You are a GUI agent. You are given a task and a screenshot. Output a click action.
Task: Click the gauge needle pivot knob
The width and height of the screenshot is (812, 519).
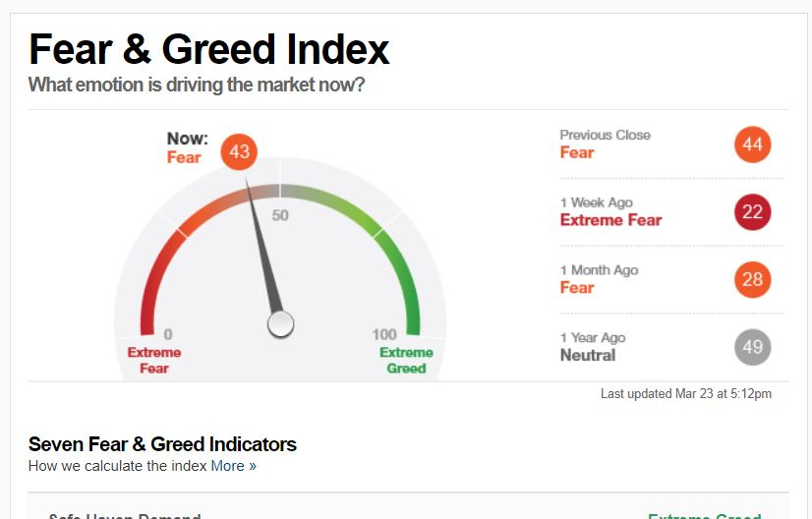coord(281,324)
